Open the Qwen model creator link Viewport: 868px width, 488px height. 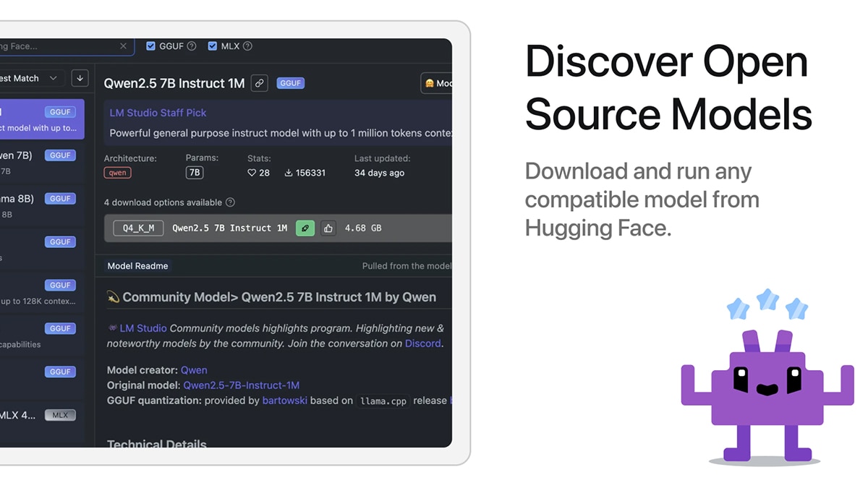point(194,370)
